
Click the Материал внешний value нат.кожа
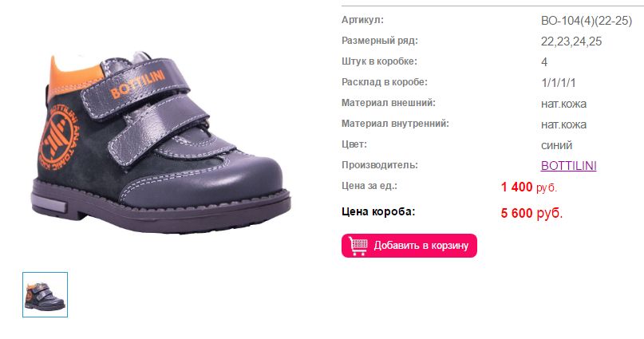point(563,104)
